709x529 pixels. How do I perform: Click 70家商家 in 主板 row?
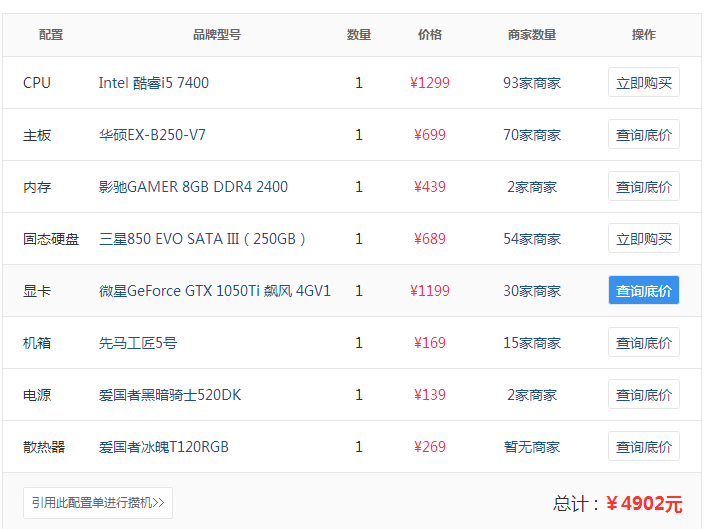point(532,135)
